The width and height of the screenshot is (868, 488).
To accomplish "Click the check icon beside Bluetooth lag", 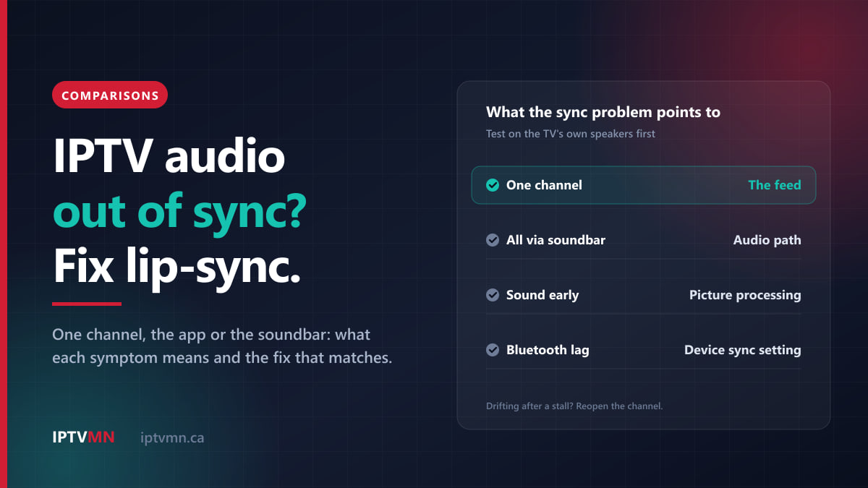I will tap(493, 350).
